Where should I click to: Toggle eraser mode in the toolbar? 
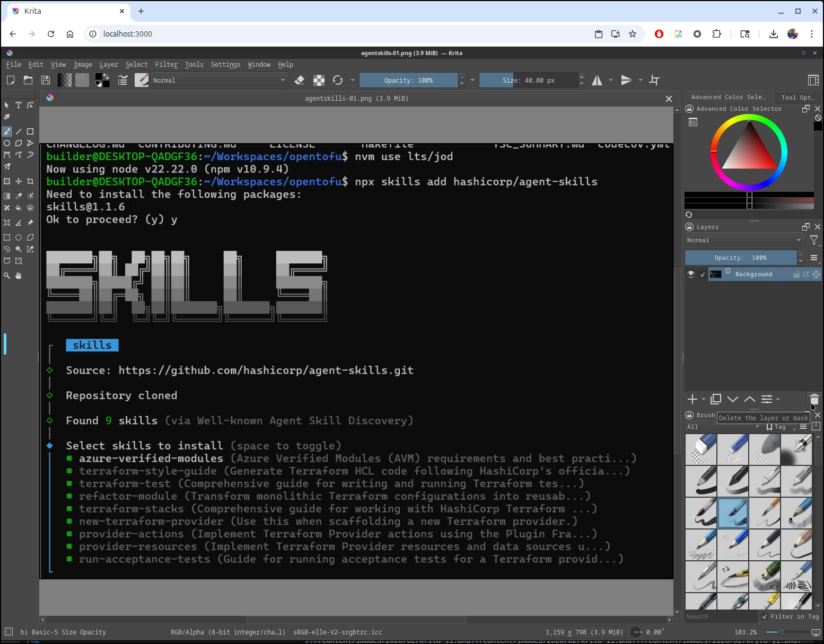point(300,80)
